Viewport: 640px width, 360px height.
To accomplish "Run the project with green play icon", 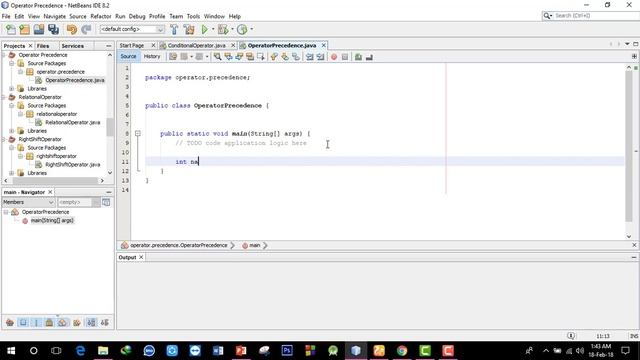I will click(204, 29).
